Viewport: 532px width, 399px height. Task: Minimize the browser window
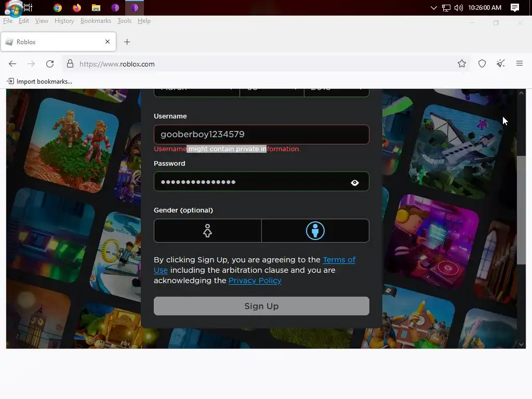tap(472, 23)
